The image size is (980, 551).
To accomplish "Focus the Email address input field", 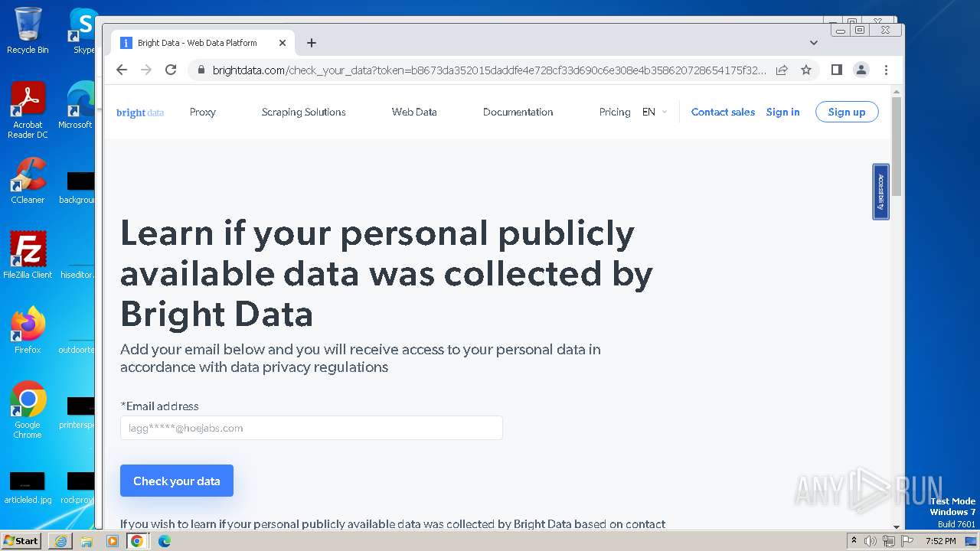I will pos(312,428).
